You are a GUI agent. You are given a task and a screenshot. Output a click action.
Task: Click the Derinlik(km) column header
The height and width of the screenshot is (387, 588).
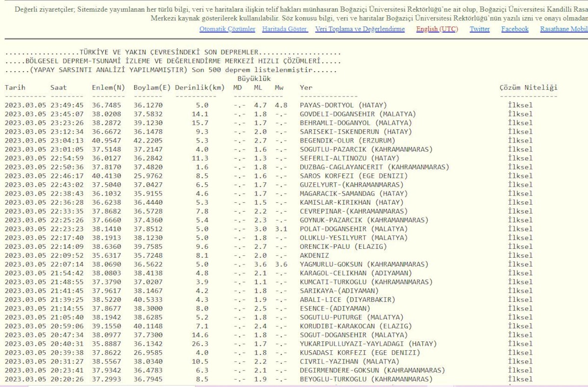[199, 88]
